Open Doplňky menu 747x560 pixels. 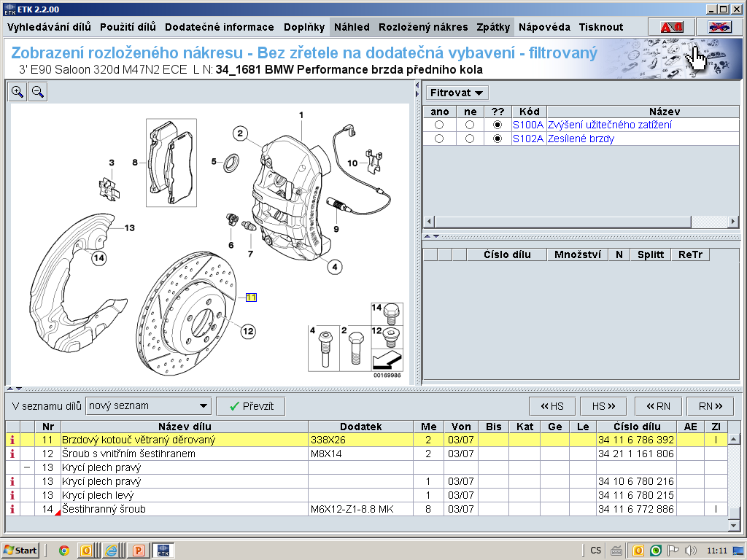point(304,27)
